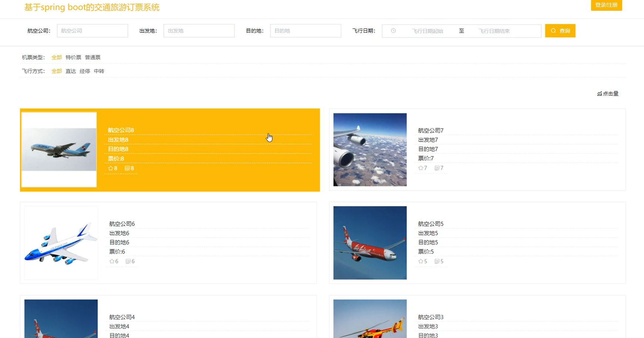Click the 航空公司6 title text
Image resolution: width=644 pixels, height=338 pixels.
click(x=122, y=224)
